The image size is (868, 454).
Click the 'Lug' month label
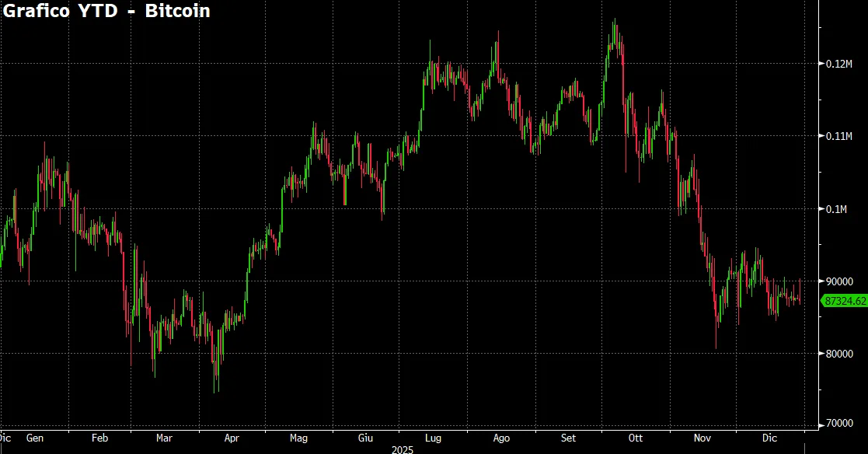pos(433,438)
